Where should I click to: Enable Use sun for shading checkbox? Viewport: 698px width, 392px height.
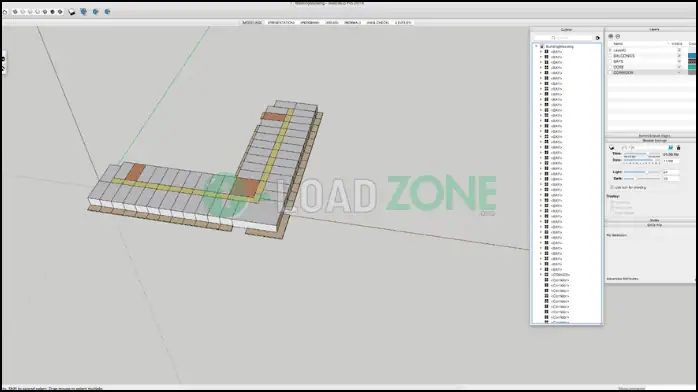coord(612,187)
